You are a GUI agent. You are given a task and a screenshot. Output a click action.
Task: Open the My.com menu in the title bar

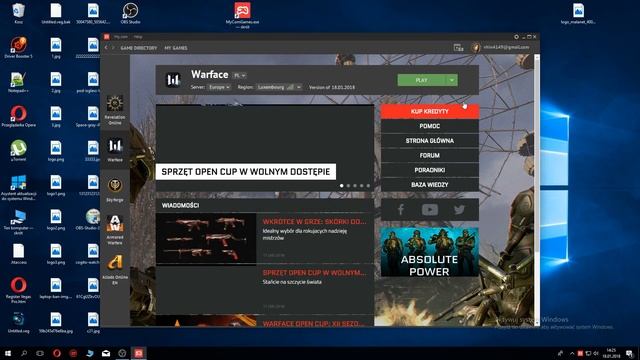tap(121, 37)
